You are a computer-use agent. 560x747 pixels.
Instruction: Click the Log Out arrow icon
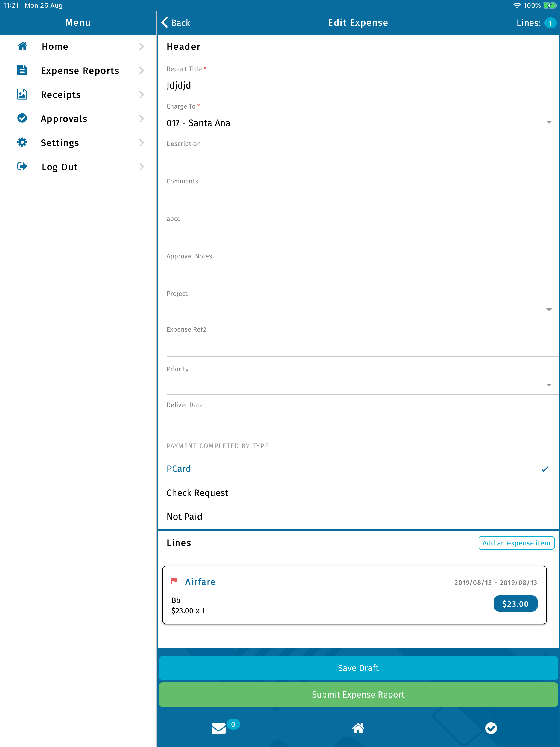22,167
